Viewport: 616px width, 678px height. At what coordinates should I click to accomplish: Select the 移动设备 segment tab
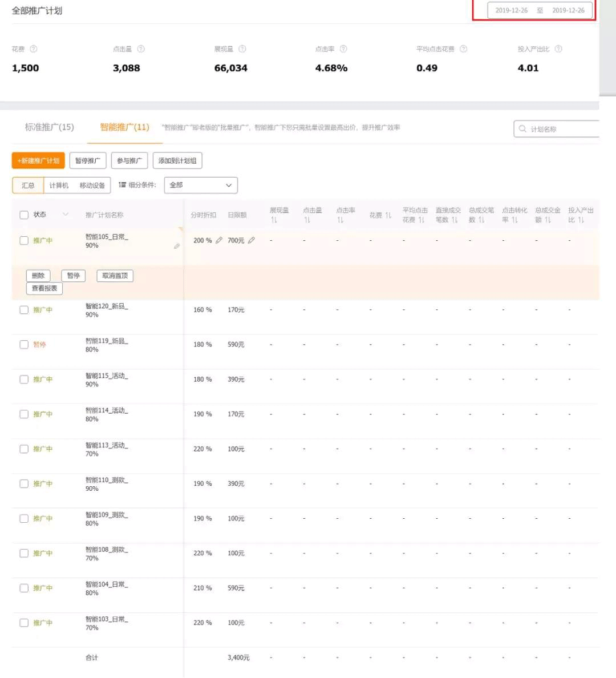pos(92,185)
